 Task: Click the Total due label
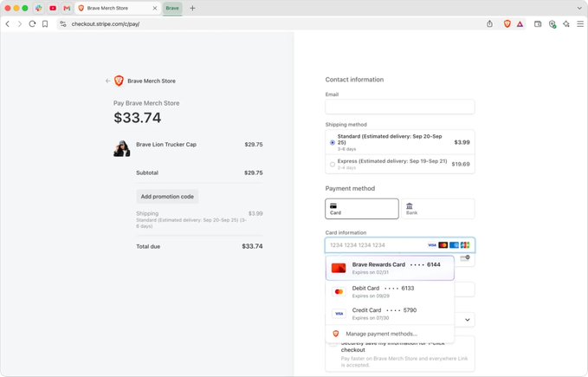[x=148, y=246]
